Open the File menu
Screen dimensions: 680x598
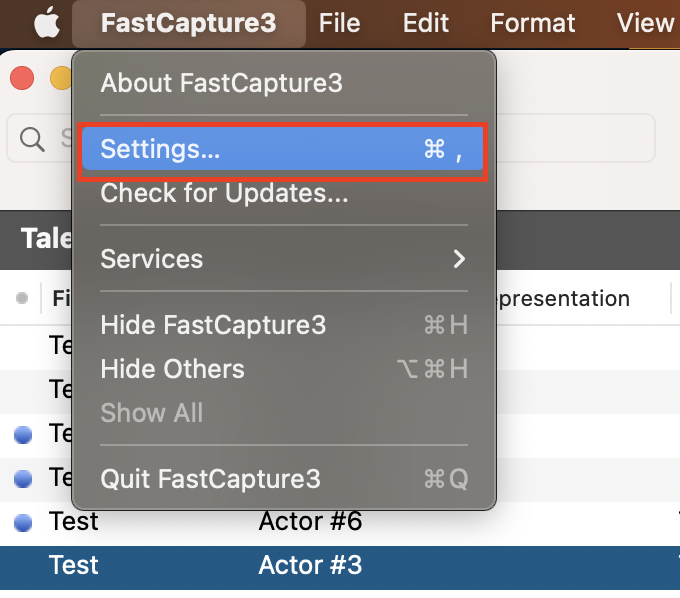(x=339, y=22)
